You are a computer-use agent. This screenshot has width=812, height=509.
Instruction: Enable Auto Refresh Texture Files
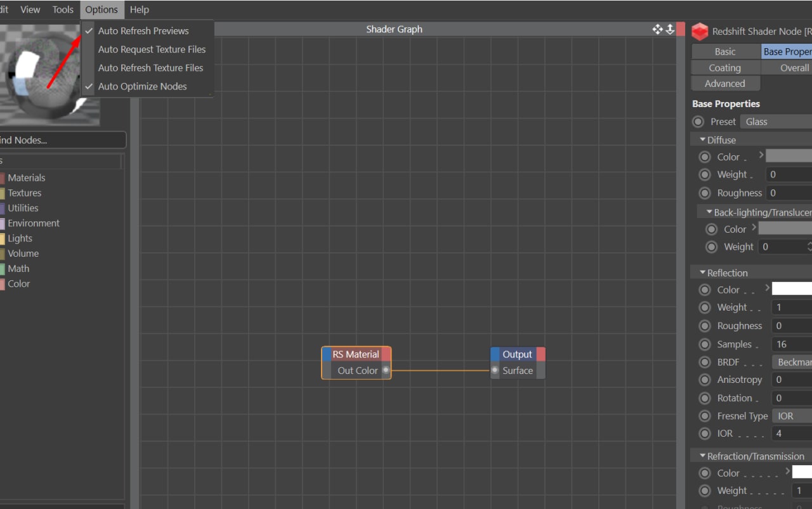(150, 67)
